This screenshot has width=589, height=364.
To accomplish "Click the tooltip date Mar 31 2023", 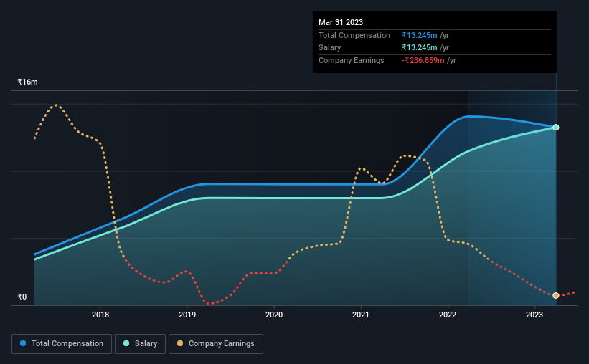I will point(341,22).
